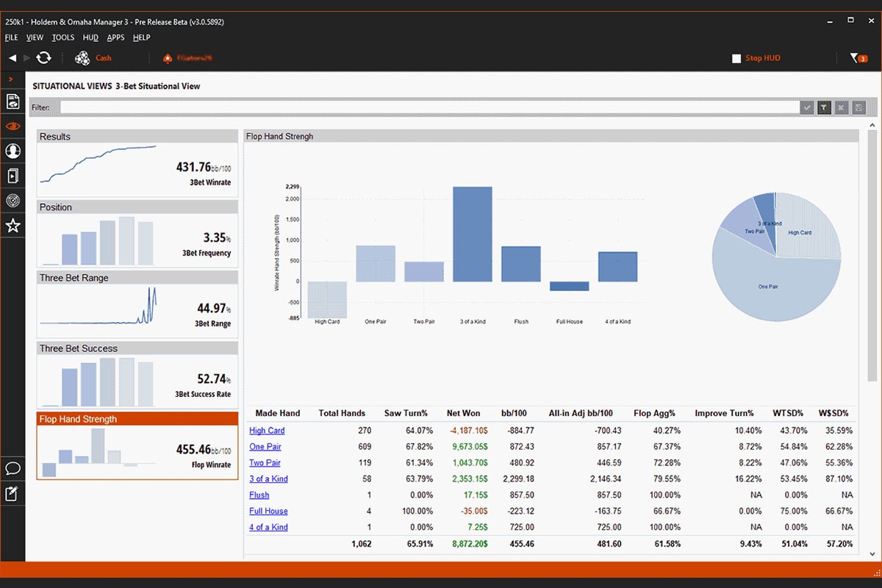Open the TOOLS menu
Image resolution: width=882 pixels, height=588 pixels.
coord(63,37)
